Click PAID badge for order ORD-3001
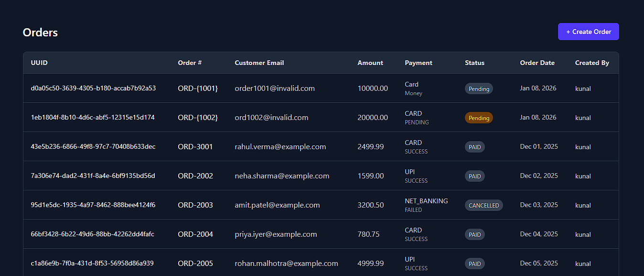 pyautogui.click(x=474, y=147)
